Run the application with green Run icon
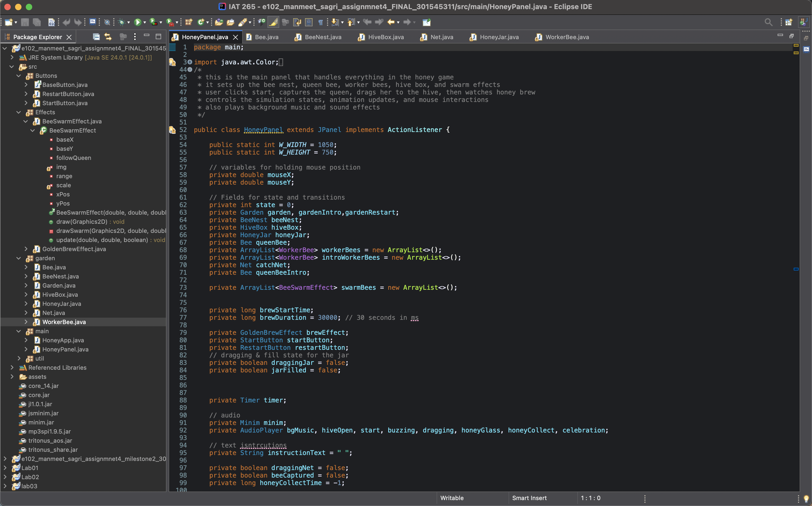This screenshot has height=506, width=812. tap(138, 22)
